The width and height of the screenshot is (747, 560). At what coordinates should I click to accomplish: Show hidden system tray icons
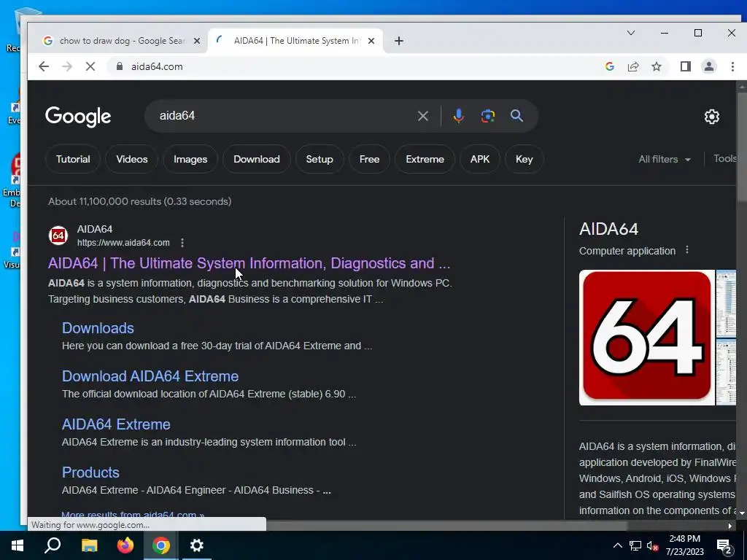click(617, 545)
